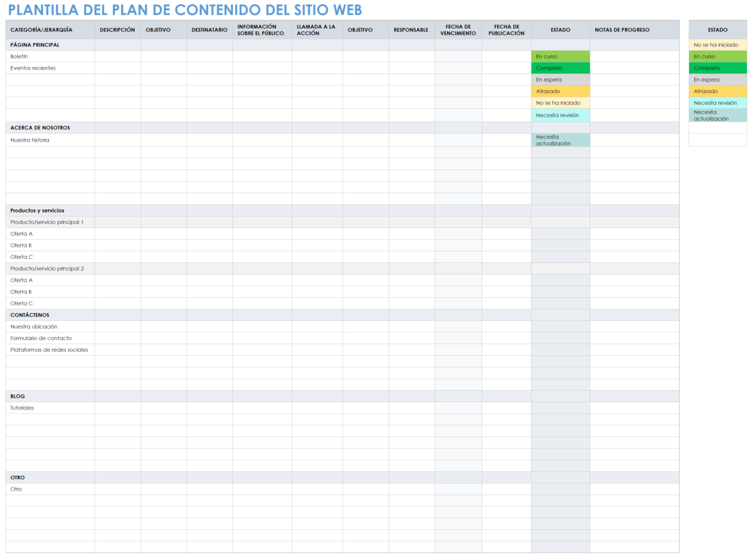
Task: Select the green 'En curso' status cell
Action: click(x=560, y=56)
